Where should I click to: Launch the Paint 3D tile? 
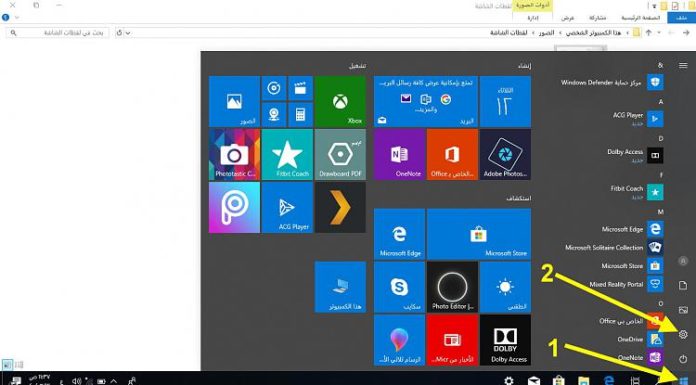(399, 340)
